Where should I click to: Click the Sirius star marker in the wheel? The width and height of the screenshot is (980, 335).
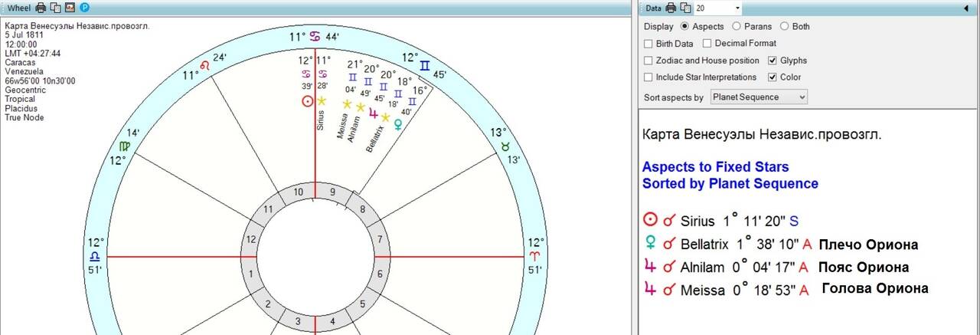322,100
